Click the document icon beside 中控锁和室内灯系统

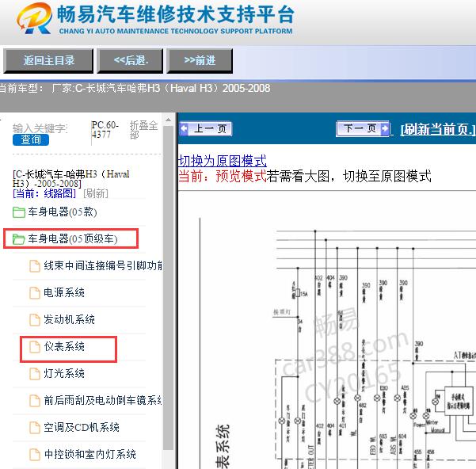click(x=35, y=455)
